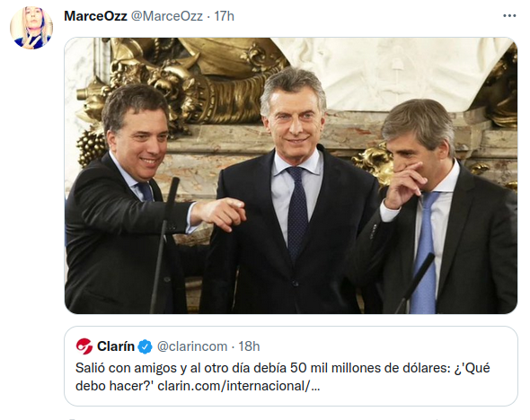This screenshot has width=530, height=420.
Task: Click the MarceOzz display name
Action: click(95, 16)
